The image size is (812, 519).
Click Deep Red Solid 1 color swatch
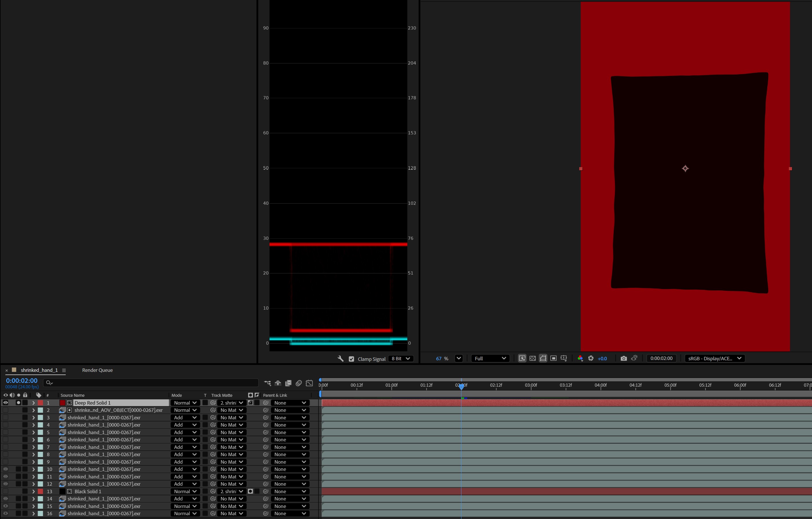tap(63, 403)
